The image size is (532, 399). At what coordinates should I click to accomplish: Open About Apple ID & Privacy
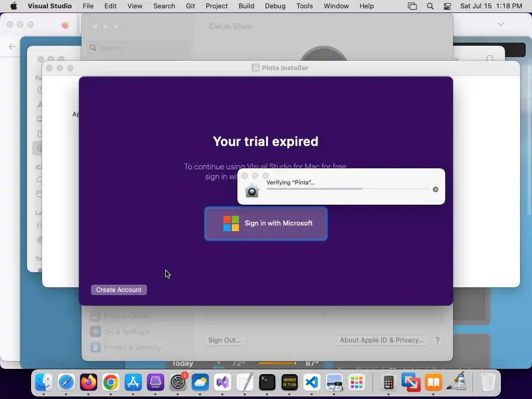(x=382, y=340)
